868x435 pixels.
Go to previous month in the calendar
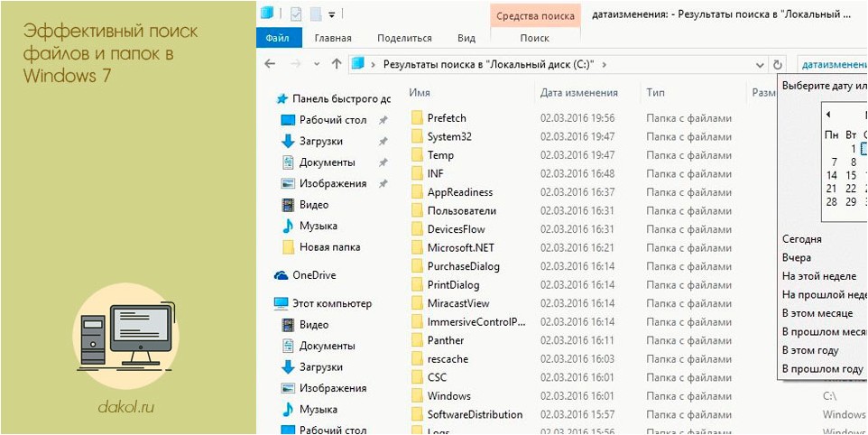pos(828,115)
